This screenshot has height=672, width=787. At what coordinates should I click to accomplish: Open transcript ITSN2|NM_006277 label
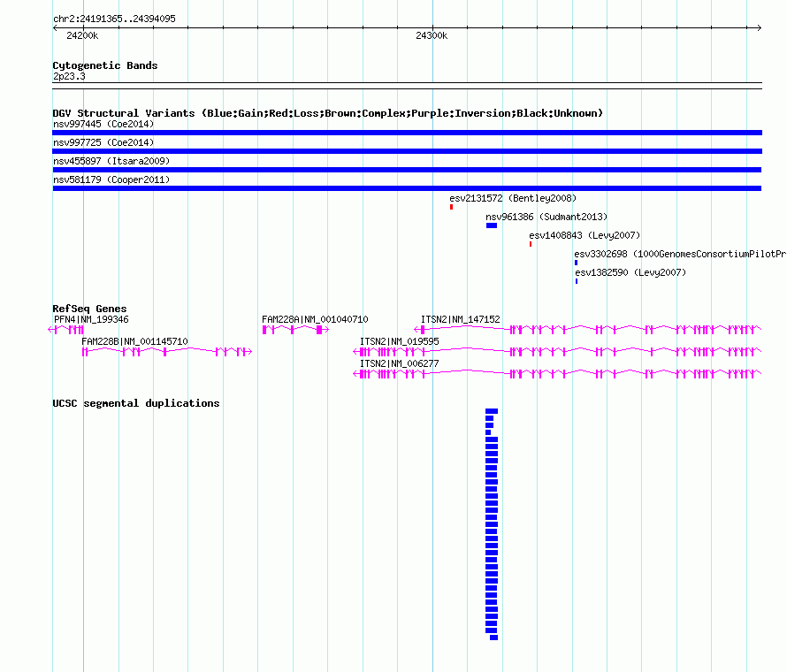[400, 364]
